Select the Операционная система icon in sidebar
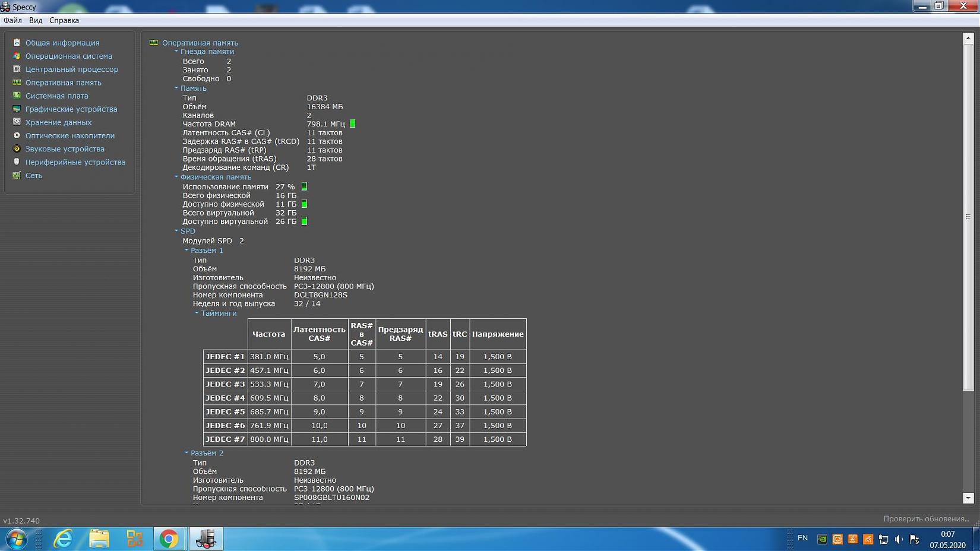This screenshot has height=551, width=980. click(17, 56)
